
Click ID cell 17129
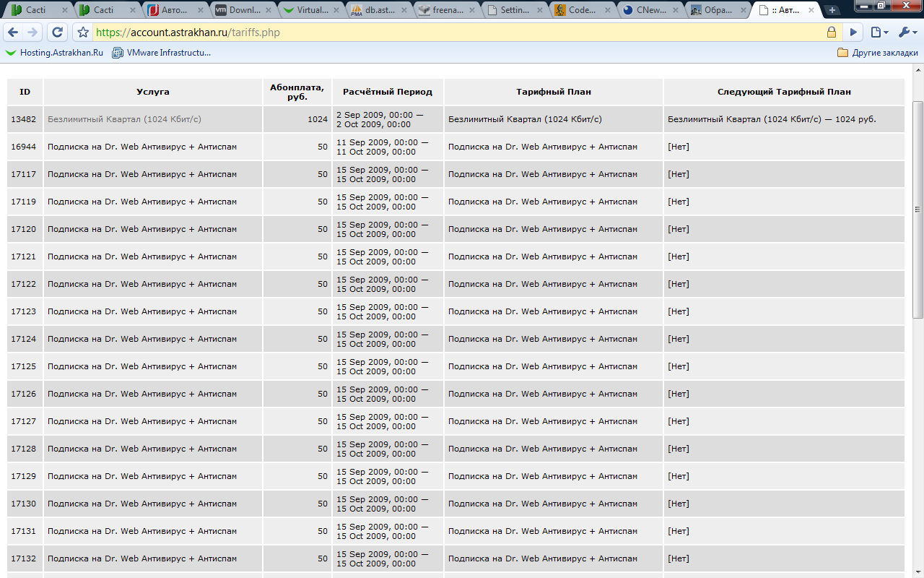pos(25,476)
